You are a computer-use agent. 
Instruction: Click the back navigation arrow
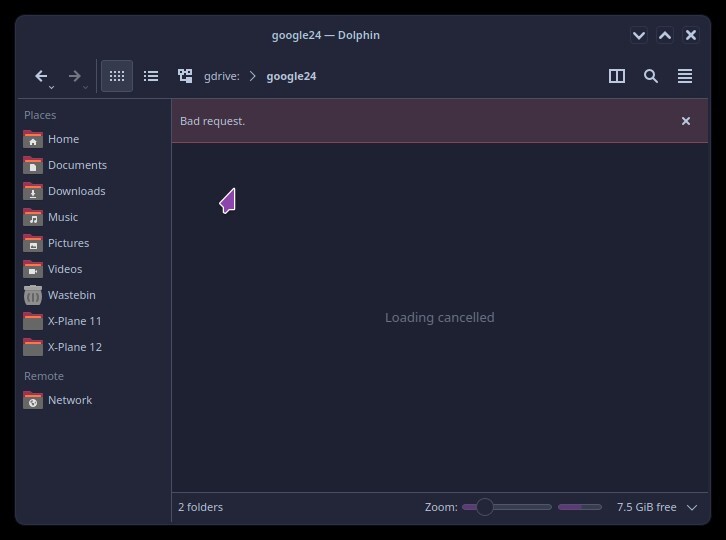41,76
